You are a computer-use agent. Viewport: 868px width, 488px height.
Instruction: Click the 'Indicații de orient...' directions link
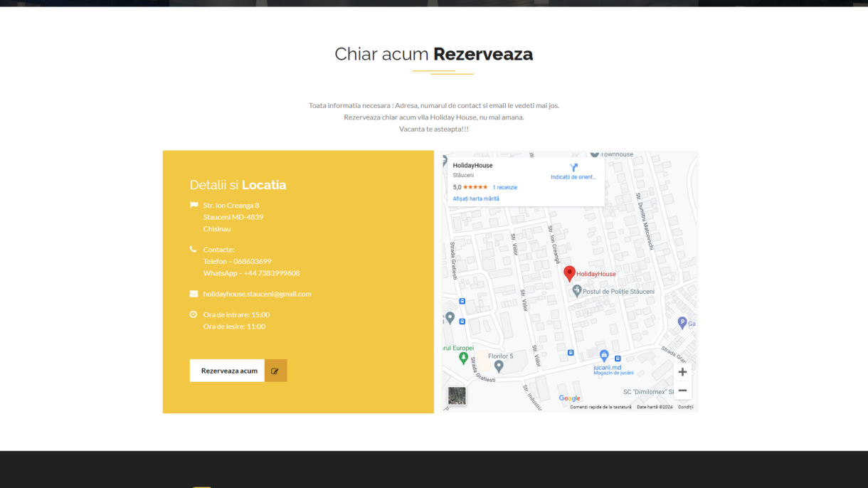point(573,177)
